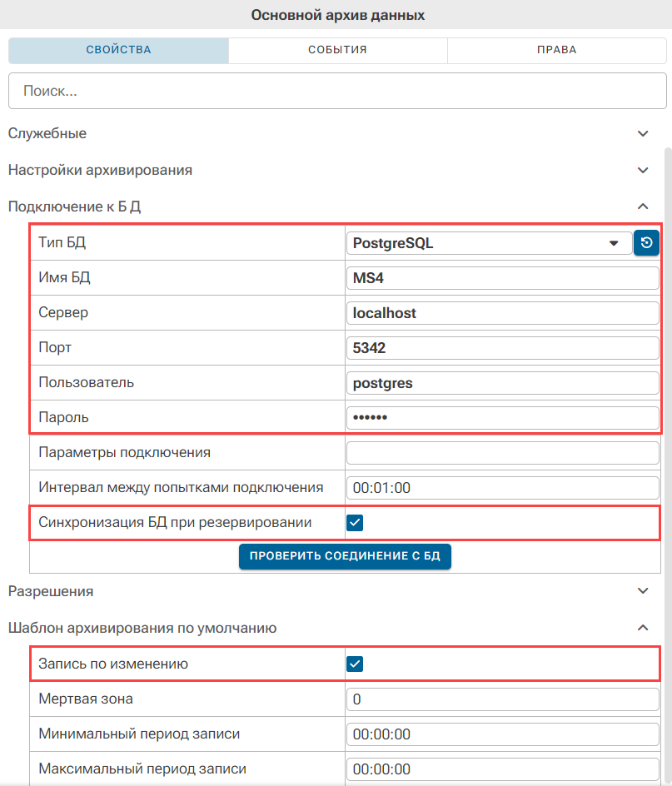The width and height of the screenshot is (672, 786).
Task: Open the Права tab
Action: (x=556, y=50)
